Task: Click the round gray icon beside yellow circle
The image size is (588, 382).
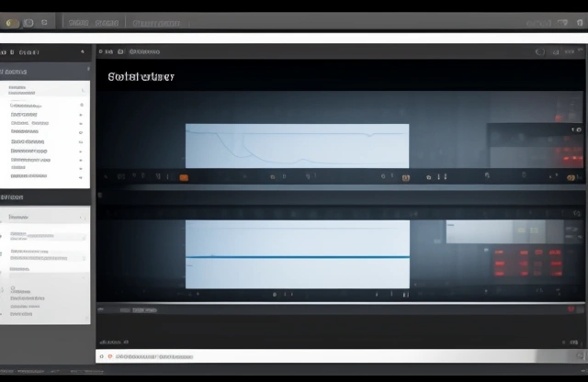Action: 29,22
